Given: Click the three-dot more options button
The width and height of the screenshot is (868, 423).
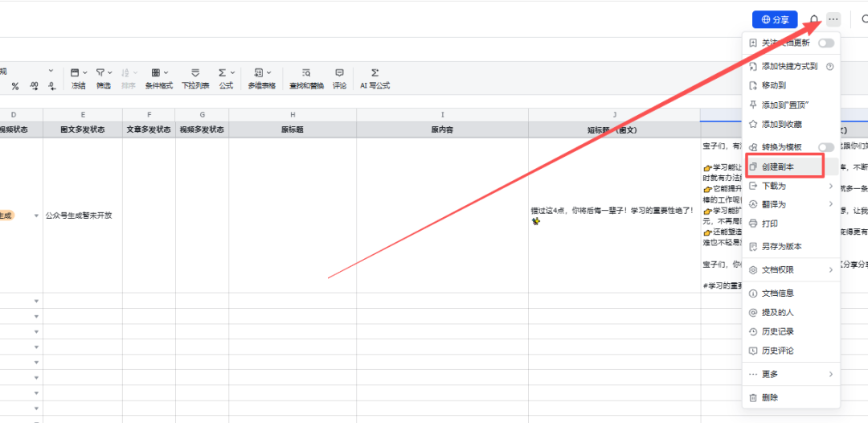Looking at the screenshot, I should [x=833, y=19].
